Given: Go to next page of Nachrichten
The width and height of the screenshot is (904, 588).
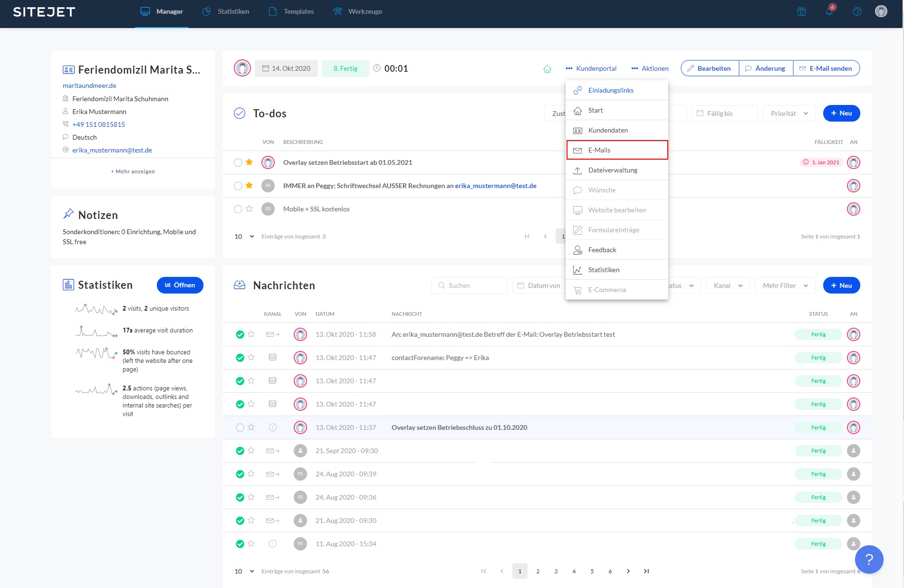Looking at the screenshot, I should [x=628, y=571].
